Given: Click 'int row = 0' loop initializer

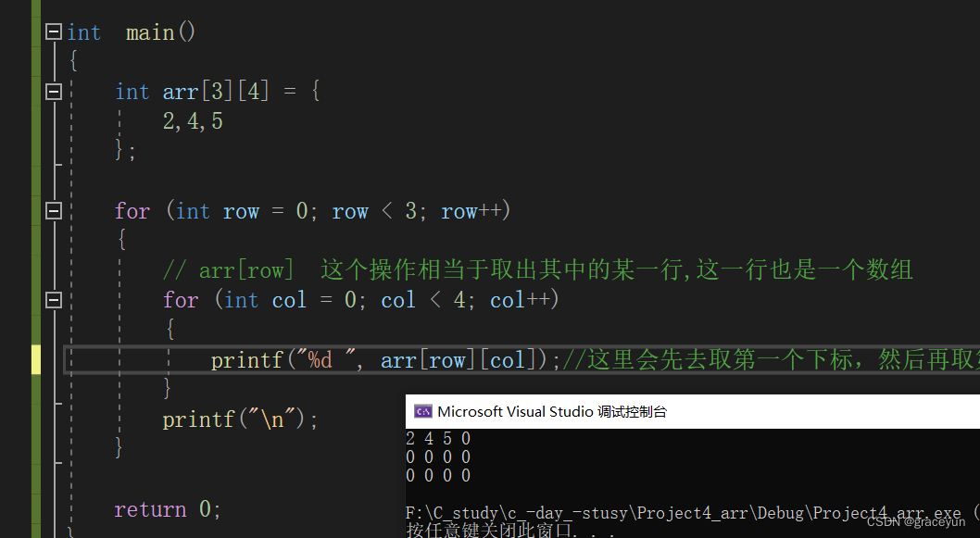Looking at the screenshot, I should pyautogui.click(x=242, y=211).
